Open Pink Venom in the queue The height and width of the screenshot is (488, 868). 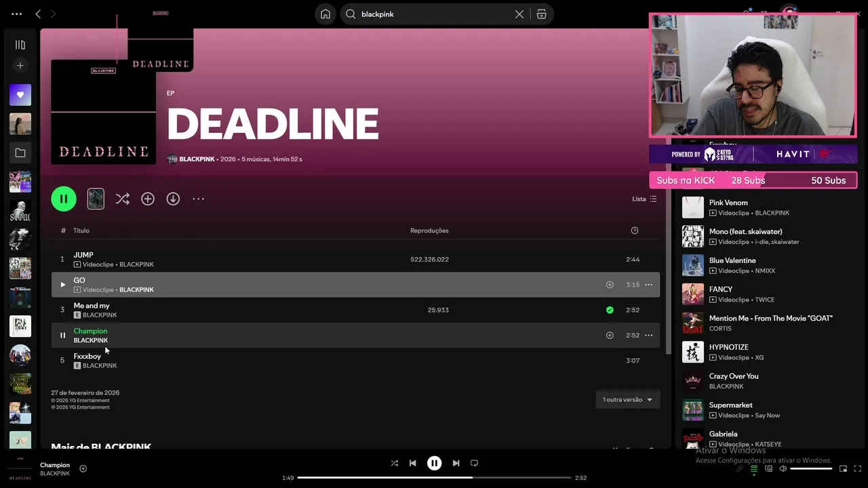click(x=766, y=207)
